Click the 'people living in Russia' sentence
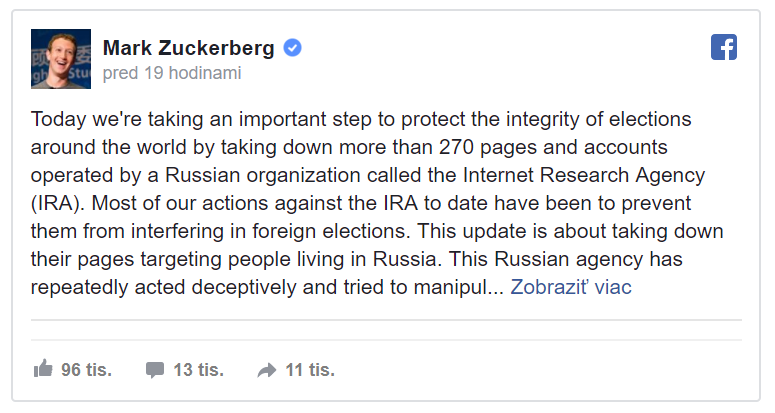The image size is (775, 413). [x=335, y=259]
